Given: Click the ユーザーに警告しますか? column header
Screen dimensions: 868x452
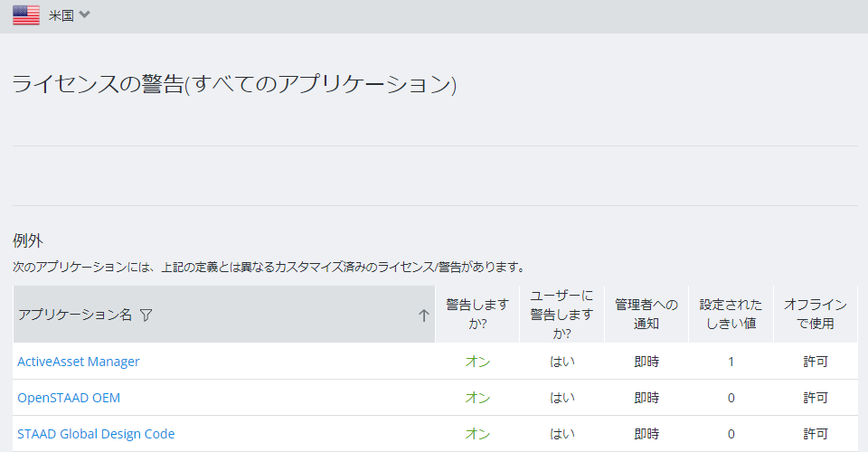Looking at the screenshot, I should pos(561,315).
